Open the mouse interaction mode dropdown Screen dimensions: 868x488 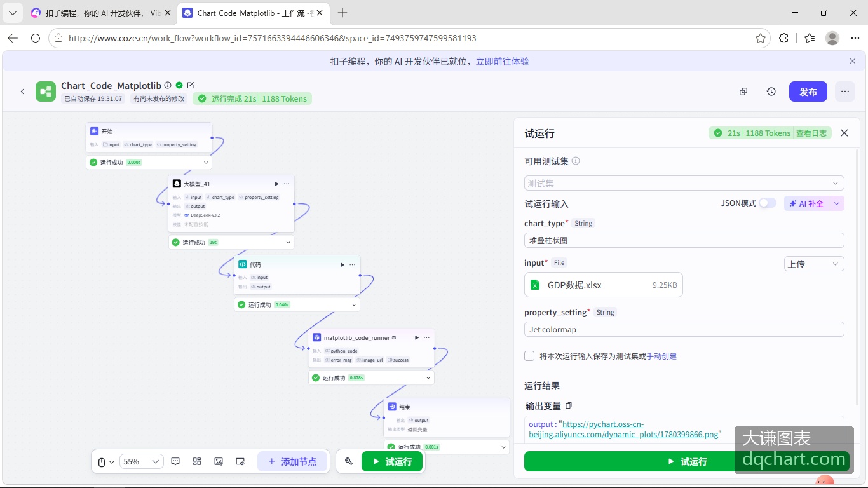[x=106, y=462]
